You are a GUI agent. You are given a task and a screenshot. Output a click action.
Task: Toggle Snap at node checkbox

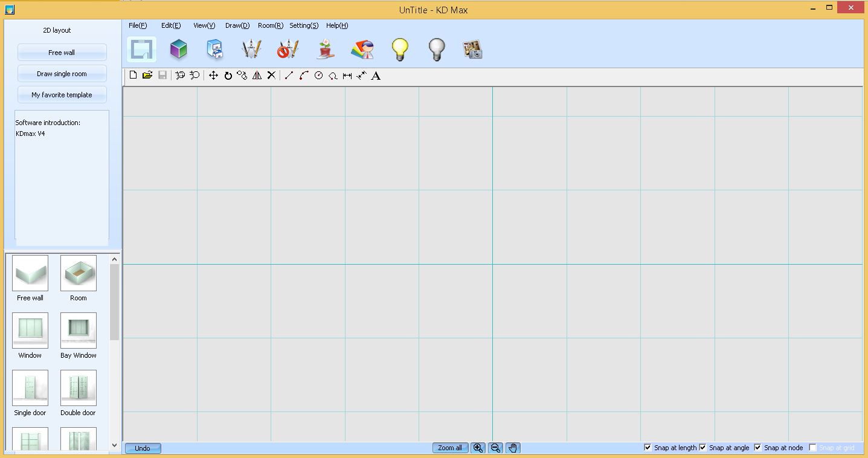757,448
